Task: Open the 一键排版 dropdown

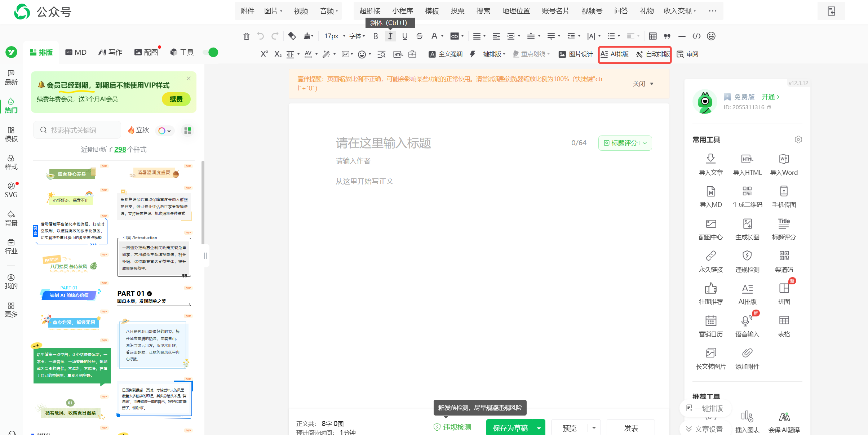Action: pos(488,54)
